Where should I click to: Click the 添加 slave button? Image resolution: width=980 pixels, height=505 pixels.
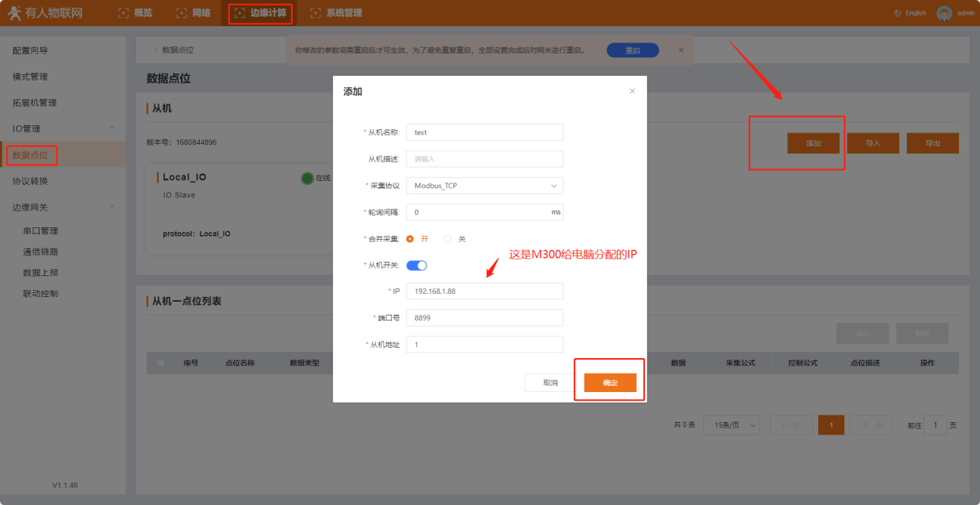click(814, 143)
